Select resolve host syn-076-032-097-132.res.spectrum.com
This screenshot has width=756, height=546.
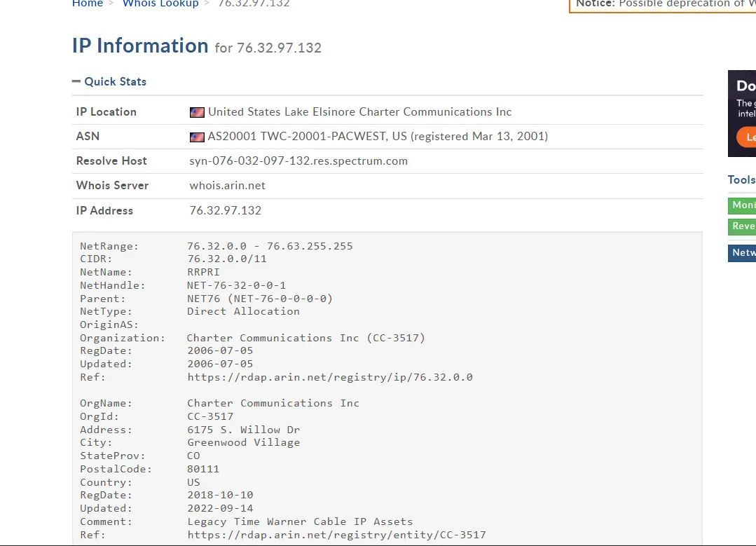[298, 161]
